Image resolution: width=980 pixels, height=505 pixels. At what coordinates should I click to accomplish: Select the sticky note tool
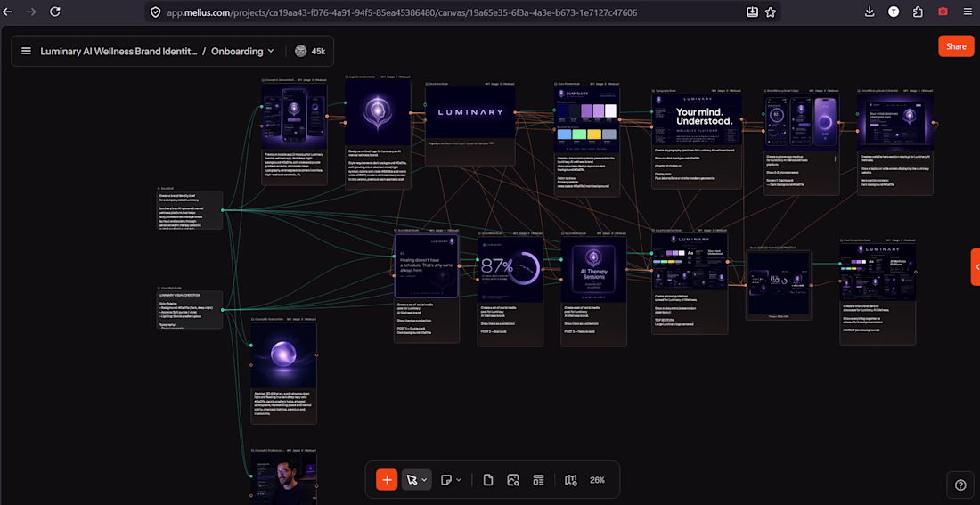pyautogui.click(x=445, y=480)
